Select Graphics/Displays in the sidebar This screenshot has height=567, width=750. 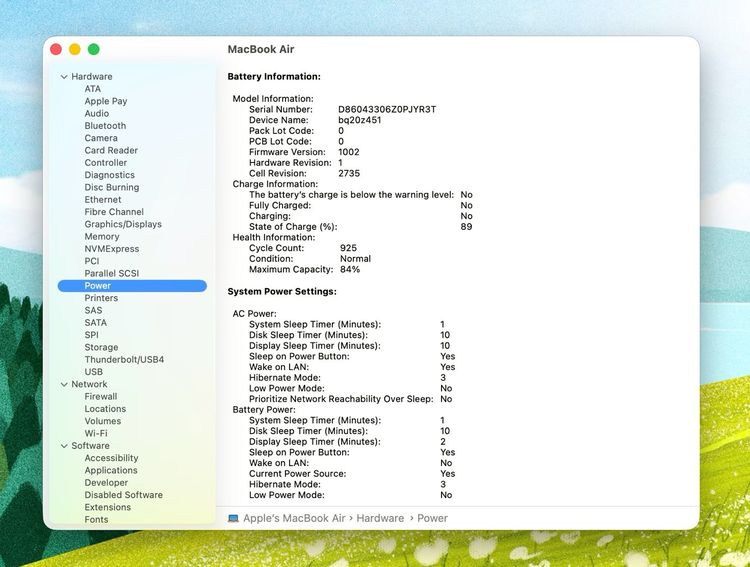(123, 224)
